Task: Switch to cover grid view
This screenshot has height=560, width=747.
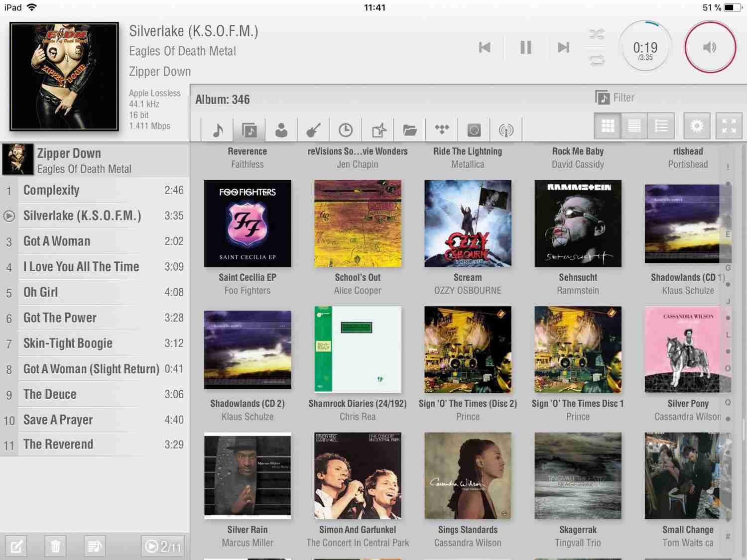Action: 608,126
